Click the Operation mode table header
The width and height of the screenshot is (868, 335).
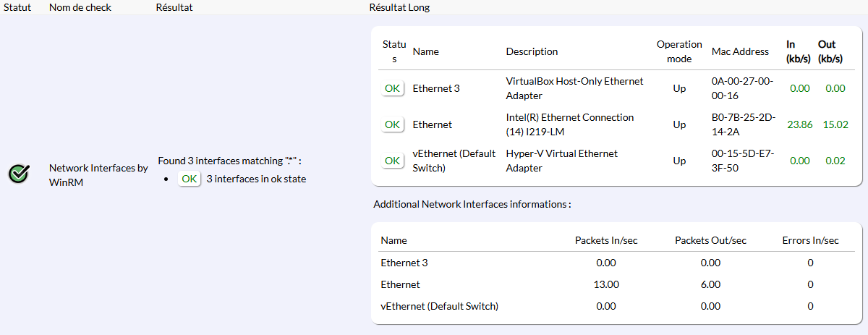679,51
